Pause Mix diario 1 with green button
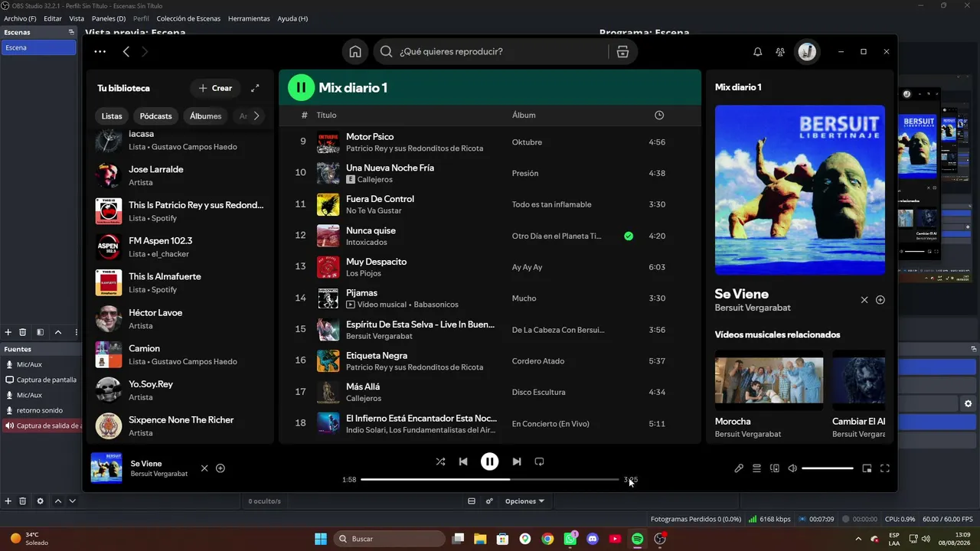 click(x=301, y=87)
